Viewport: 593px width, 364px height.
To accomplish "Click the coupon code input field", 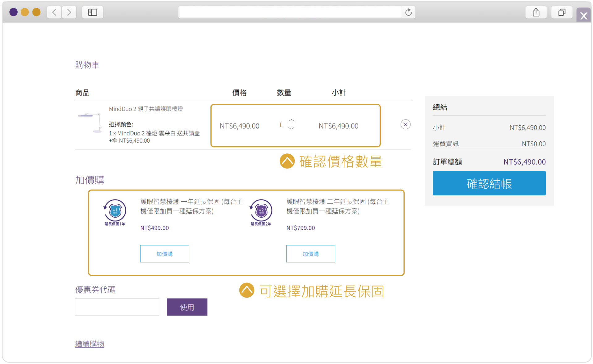I will [x=117, y=307].
